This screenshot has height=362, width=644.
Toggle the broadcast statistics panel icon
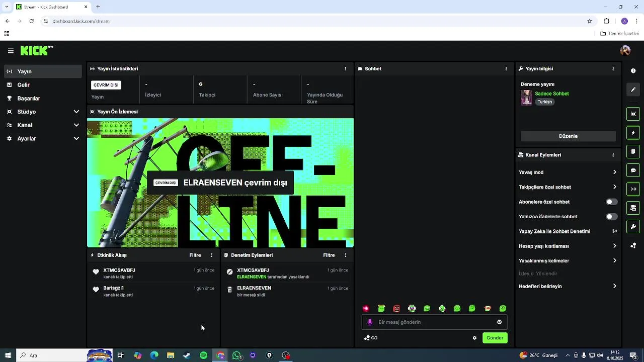(x=633, y=189)
